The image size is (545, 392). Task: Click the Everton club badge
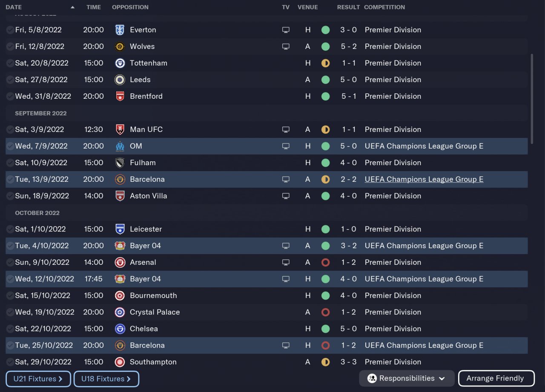[x=120, y=30]
